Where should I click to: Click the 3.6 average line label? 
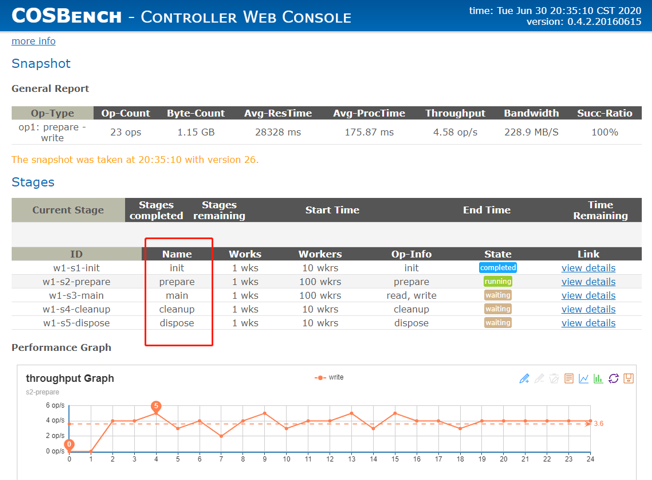pyautogui.click(x=598, y=423)
